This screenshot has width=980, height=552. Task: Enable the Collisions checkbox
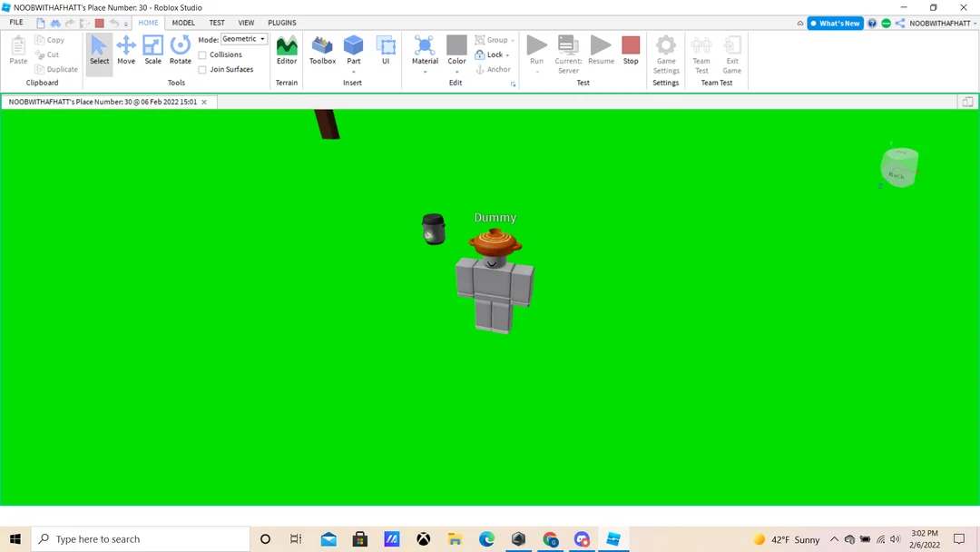coord(202,55)
